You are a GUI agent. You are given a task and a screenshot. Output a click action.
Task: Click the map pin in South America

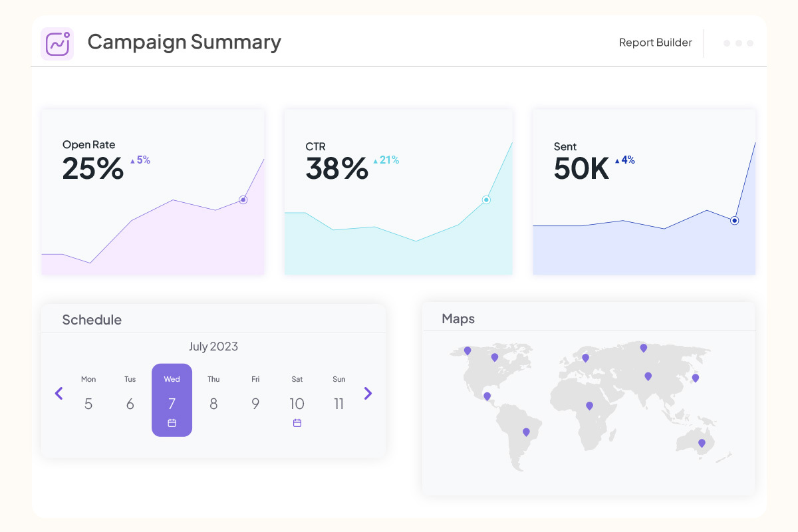pos(526,432)
